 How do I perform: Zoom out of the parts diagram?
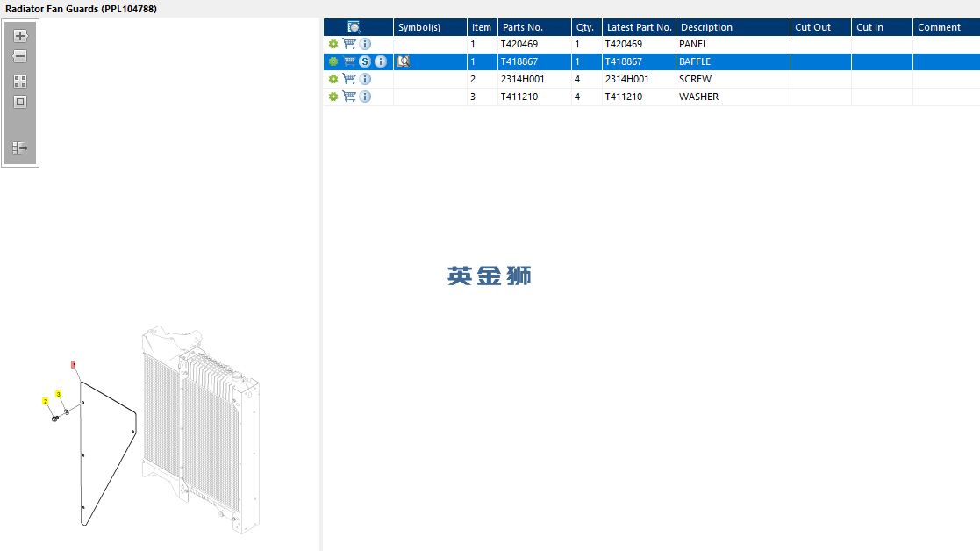coord(20,56)
